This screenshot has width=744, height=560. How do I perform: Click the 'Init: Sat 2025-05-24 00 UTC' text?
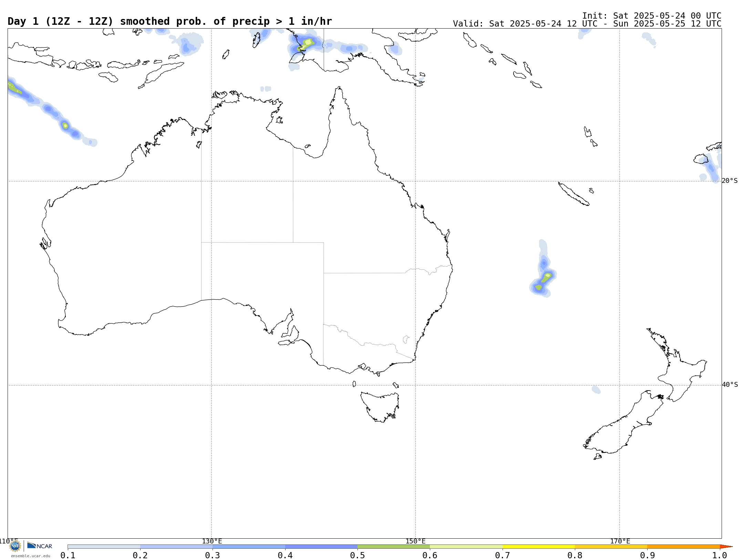[652, 16]
